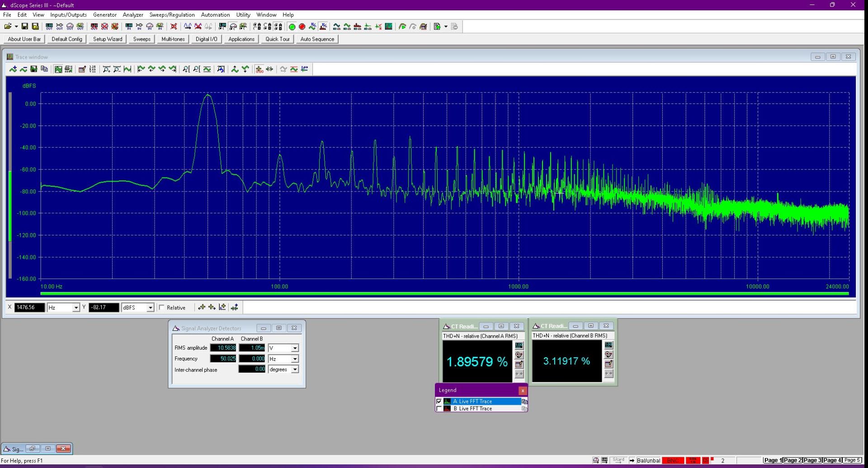Viewport: 868px width, 468px height.
Task: Check the B Live FFT Trace checkbox
Action: [439, 409]
